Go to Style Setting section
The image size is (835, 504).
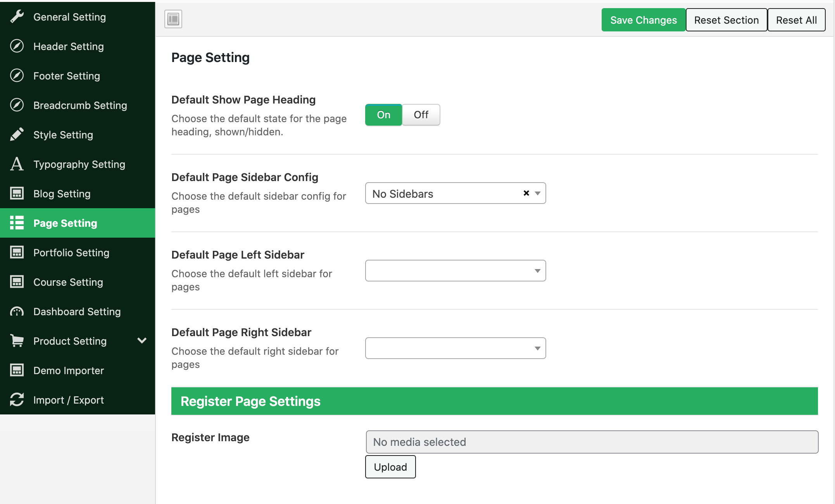(78, 135)
